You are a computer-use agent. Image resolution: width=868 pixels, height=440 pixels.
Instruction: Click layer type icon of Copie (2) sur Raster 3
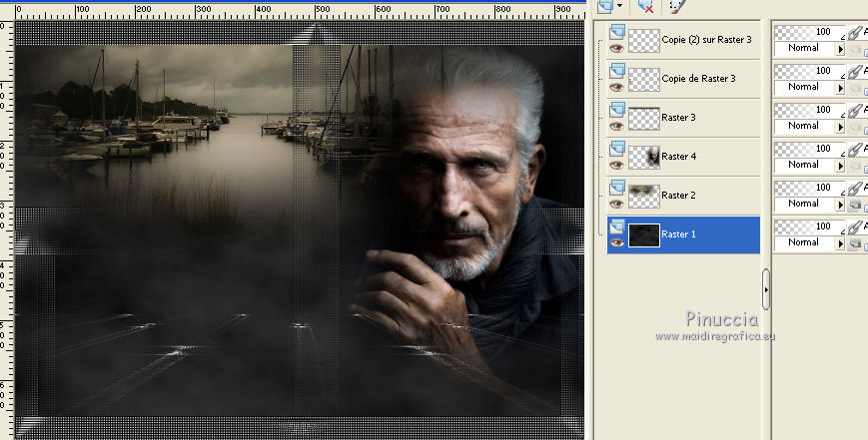(616, 32)
